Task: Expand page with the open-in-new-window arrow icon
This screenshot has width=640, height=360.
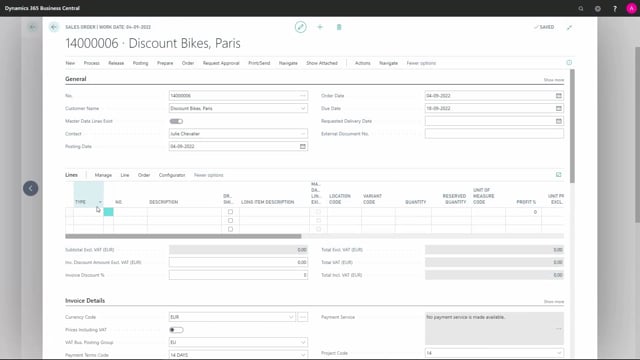Action: (569, 27)
